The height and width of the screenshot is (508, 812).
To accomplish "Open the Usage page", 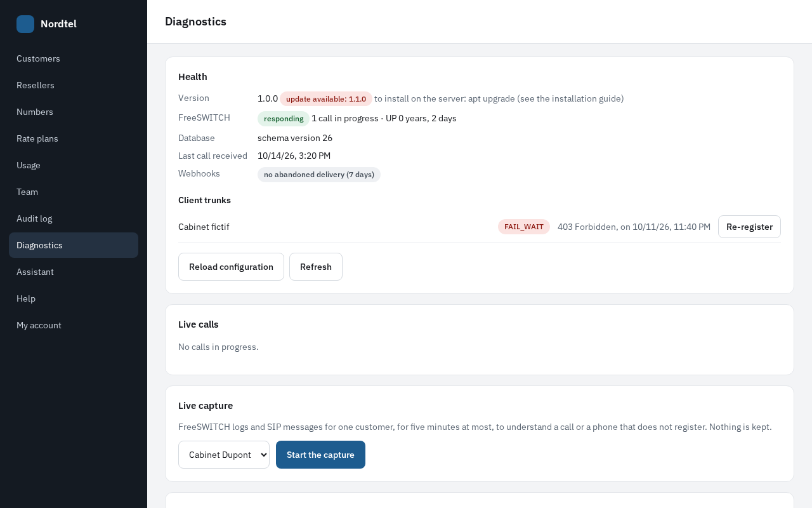I will [74, 165].
